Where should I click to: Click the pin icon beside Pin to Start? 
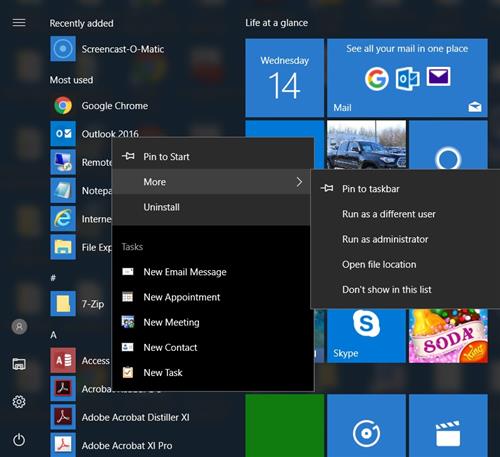(x=128, y=156)
